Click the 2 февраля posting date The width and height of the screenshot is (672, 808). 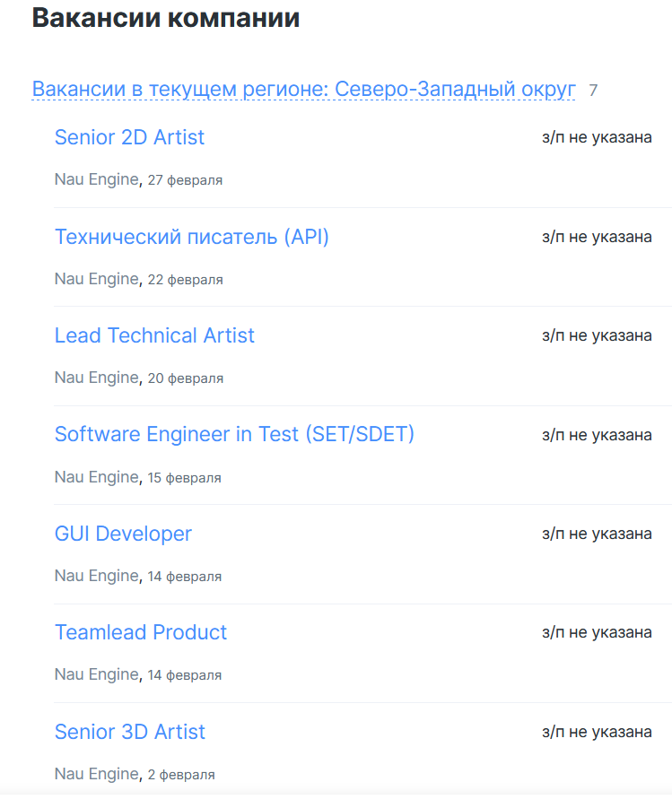point(181,774)
